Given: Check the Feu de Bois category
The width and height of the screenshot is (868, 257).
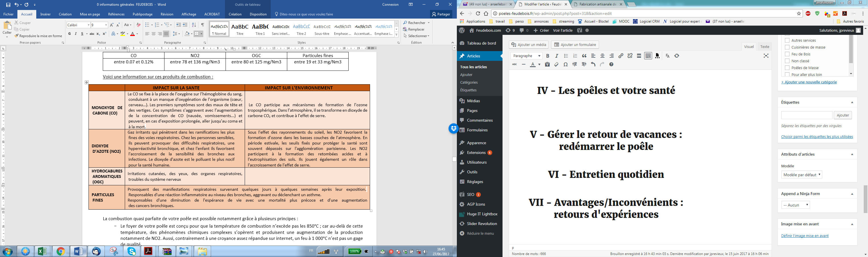Looking at the screenshot, I should pos(787,54).
